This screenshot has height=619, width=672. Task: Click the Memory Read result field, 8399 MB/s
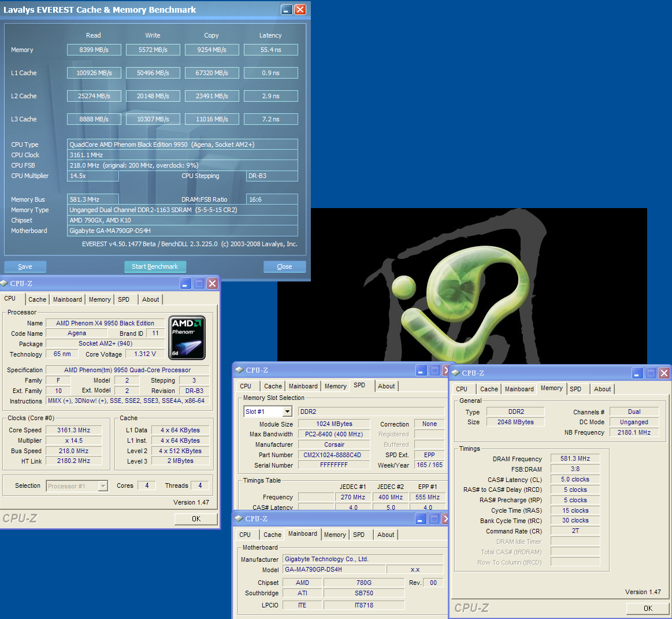94,50
